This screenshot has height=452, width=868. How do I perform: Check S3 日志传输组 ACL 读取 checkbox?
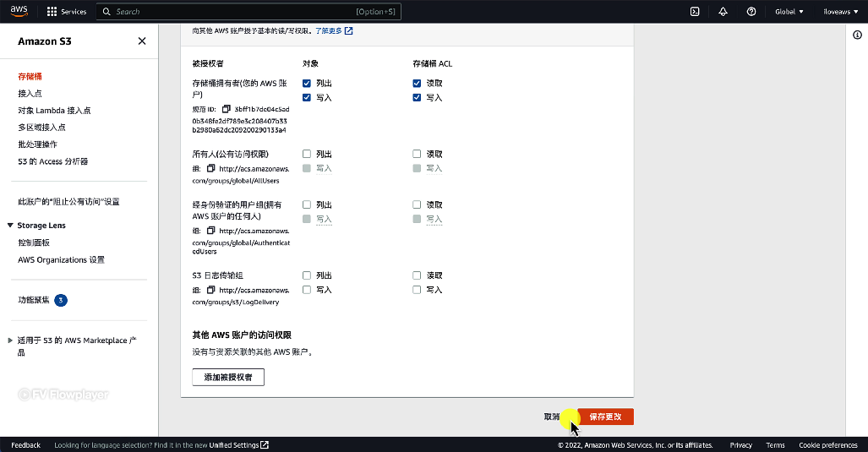(x=417, y=275)
